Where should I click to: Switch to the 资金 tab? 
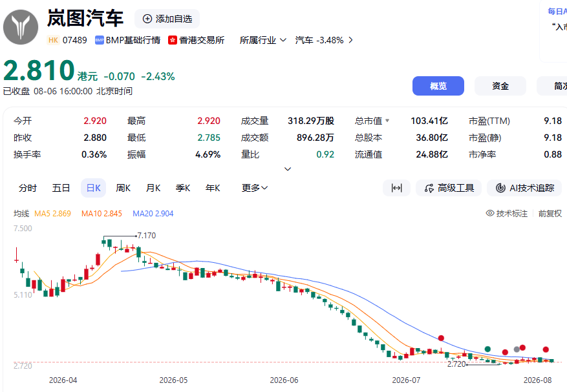click(x=500, y=86)
